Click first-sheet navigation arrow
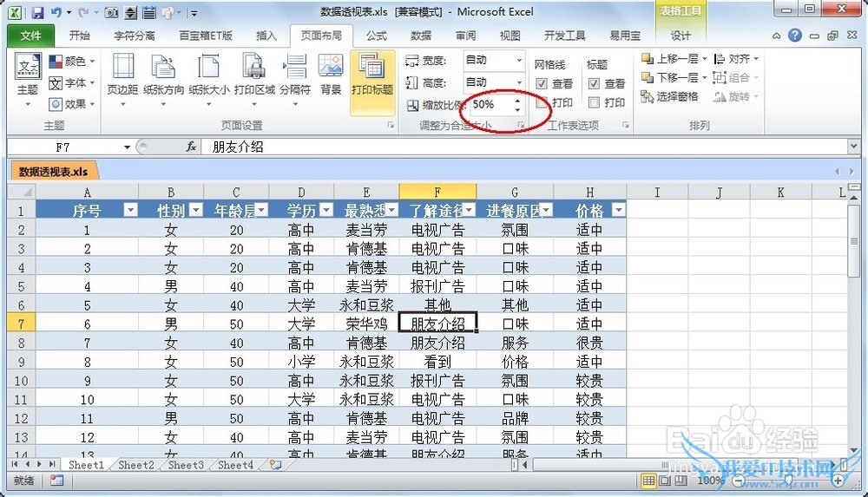This screenshot has height=497, width=868. [15, 464]
